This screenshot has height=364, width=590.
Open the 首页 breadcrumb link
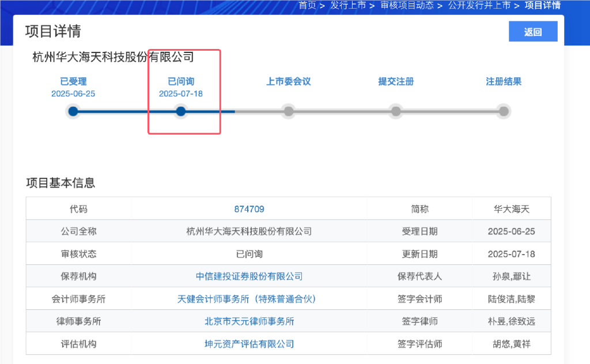308,5
